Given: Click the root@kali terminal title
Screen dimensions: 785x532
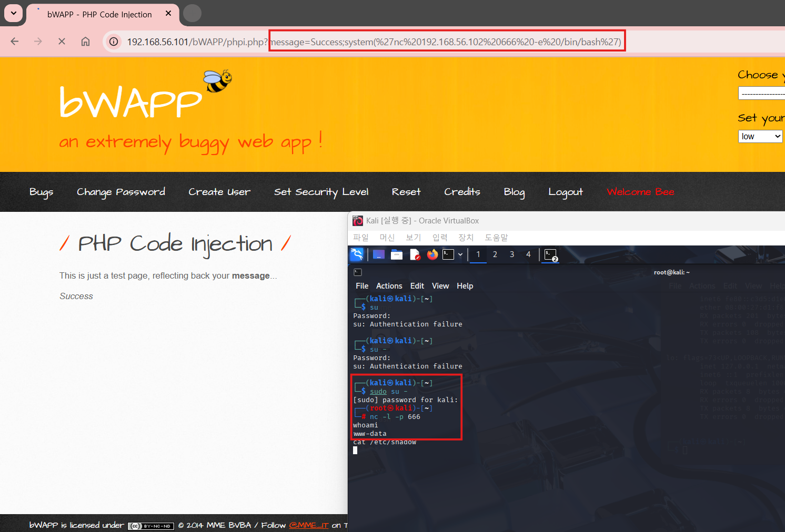Looking at the screenshot, I should coord(671,272).
